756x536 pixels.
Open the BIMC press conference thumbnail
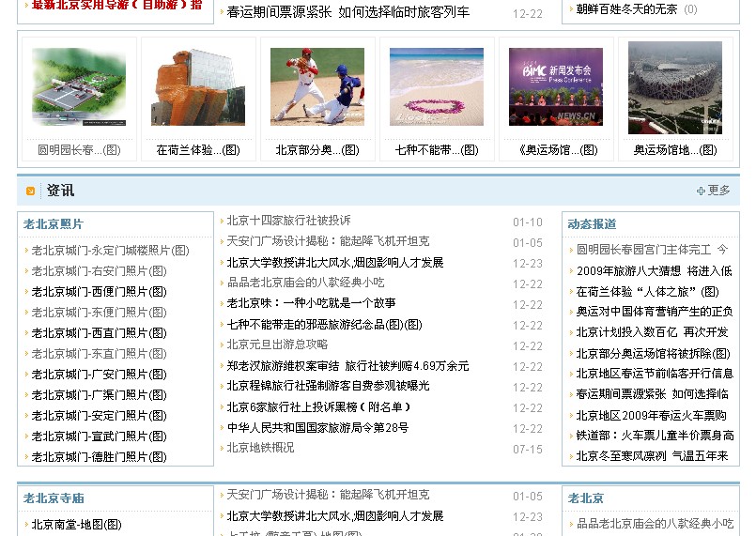click(556, 86)
